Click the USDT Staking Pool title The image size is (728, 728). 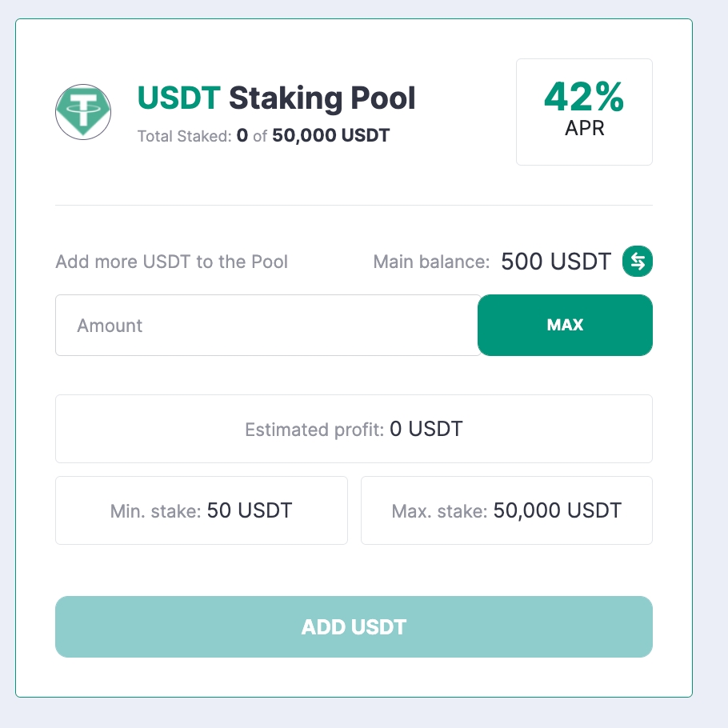276,98
